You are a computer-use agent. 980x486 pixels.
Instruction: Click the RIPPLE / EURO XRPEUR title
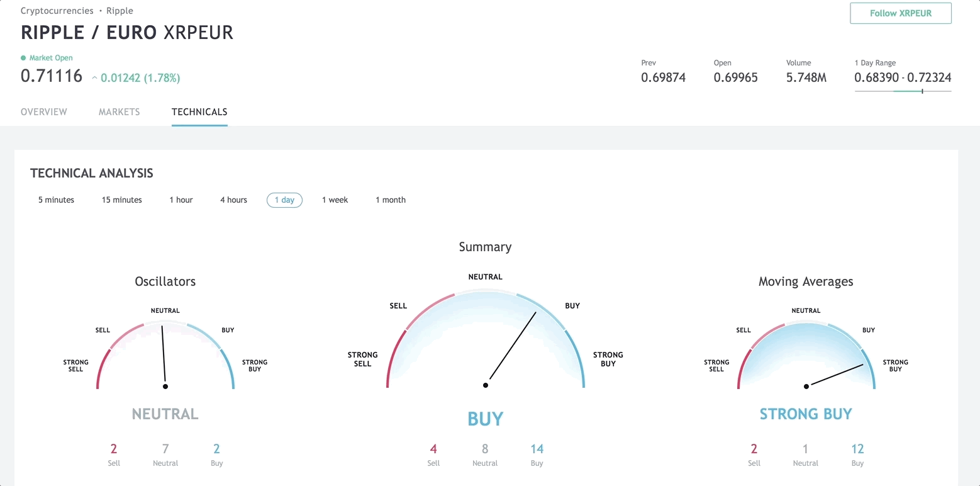click(x=127, y=33)
